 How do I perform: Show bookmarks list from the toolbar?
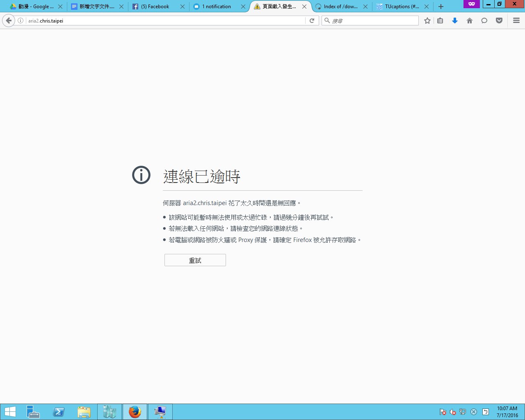click(440, 21)
